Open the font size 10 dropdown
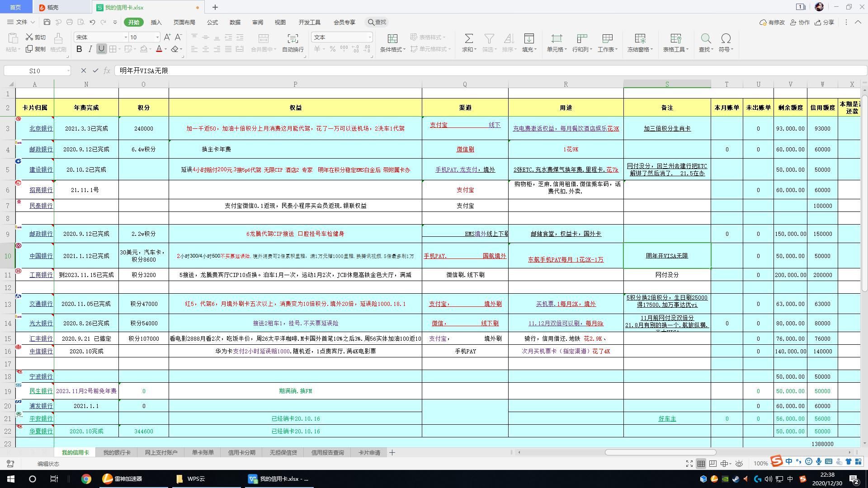The width and height of the screenshot is (868, 488). pyautogui.click(x=157, y=37)
